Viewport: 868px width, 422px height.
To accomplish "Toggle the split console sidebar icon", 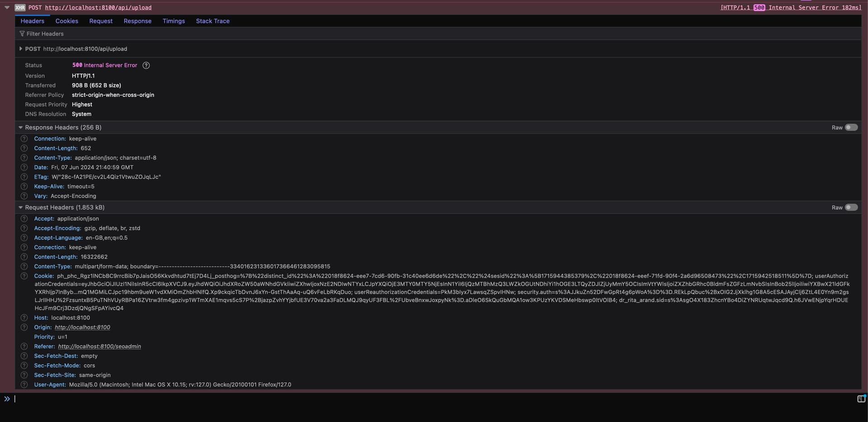I will pos(861,399).
